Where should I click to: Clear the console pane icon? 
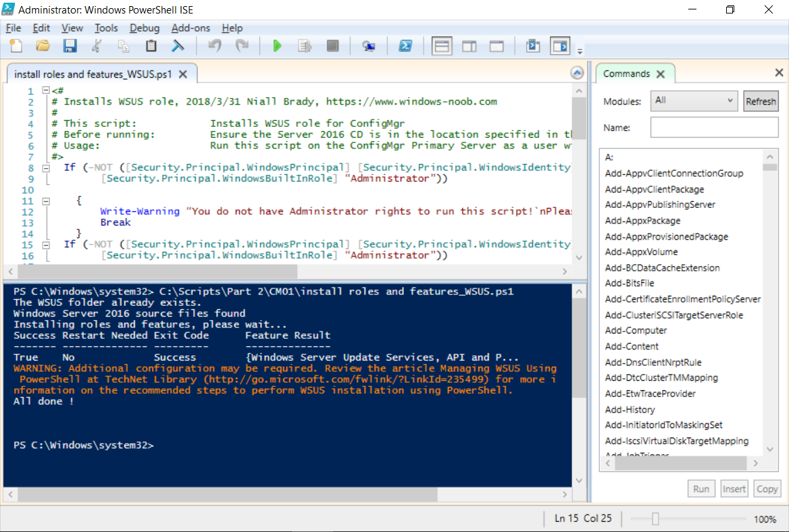(x=178, y=47)
